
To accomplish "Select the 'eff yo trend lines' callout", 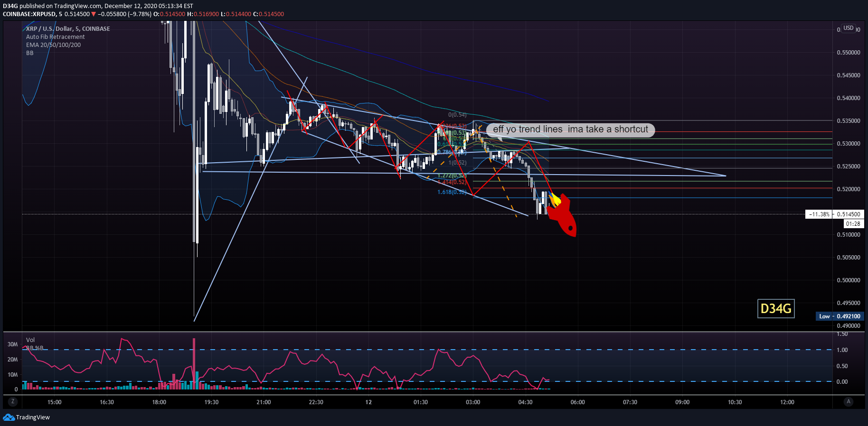I will [570, 130].
